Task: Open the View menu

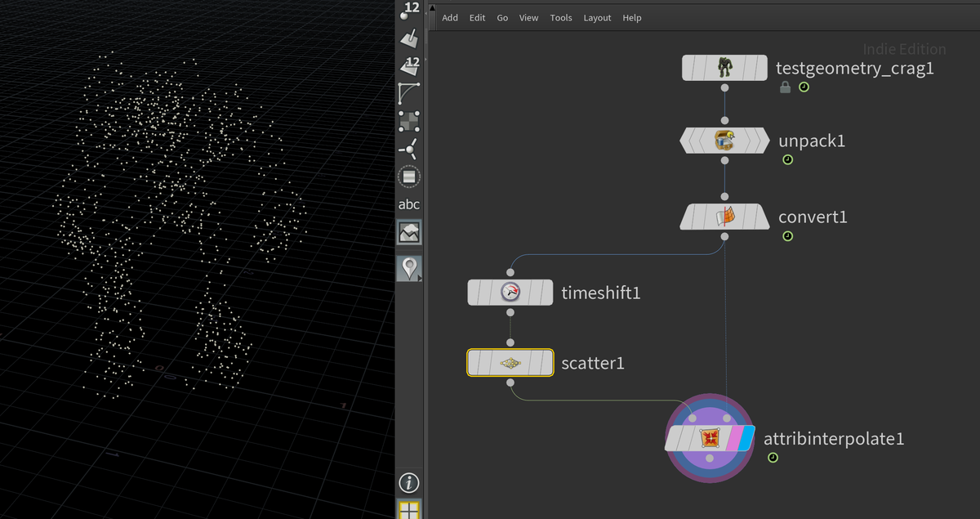Action: click(529, 18)
